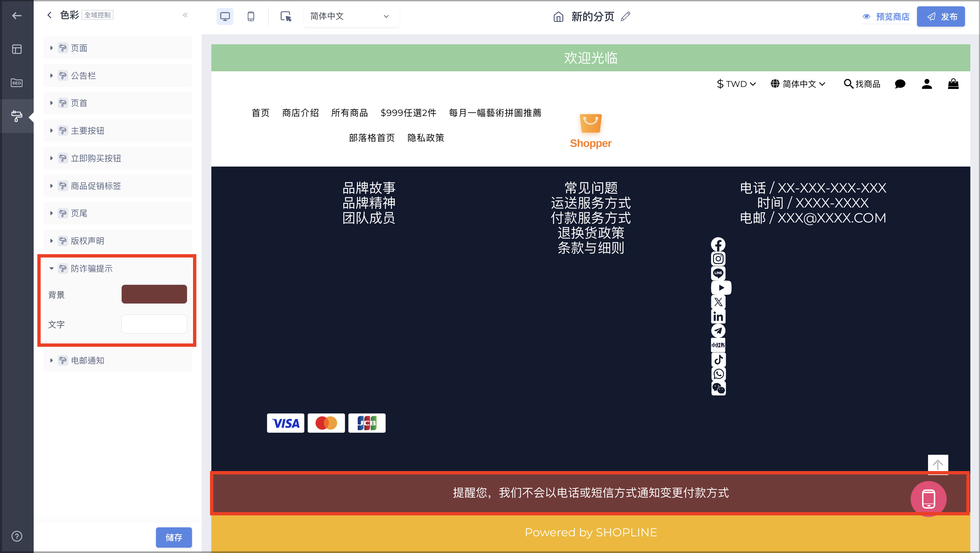
Task: Select 所有商品 in store navigation
Action: coord(349,113)
